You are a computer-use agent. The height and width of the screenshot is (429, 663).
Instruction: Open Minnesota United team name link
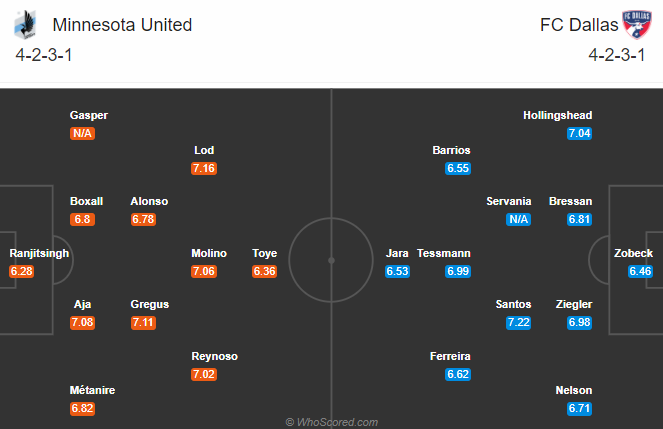coord(122,25)
